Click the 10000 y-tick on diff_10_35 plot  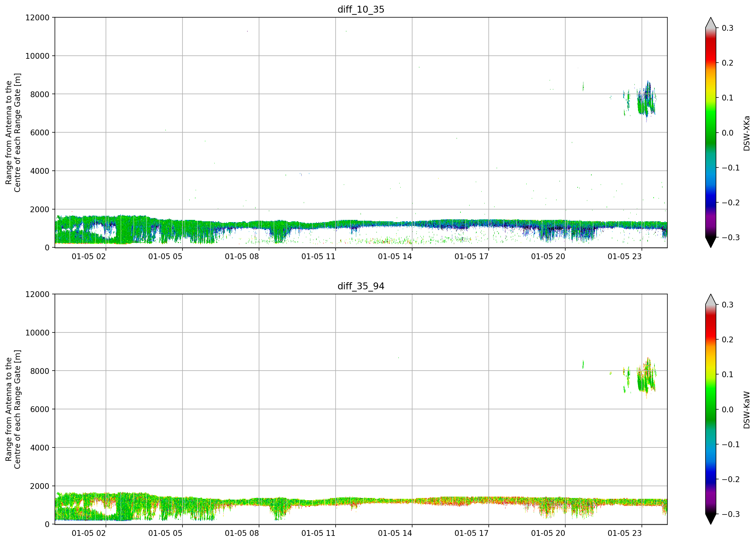(x=37, y=56)
